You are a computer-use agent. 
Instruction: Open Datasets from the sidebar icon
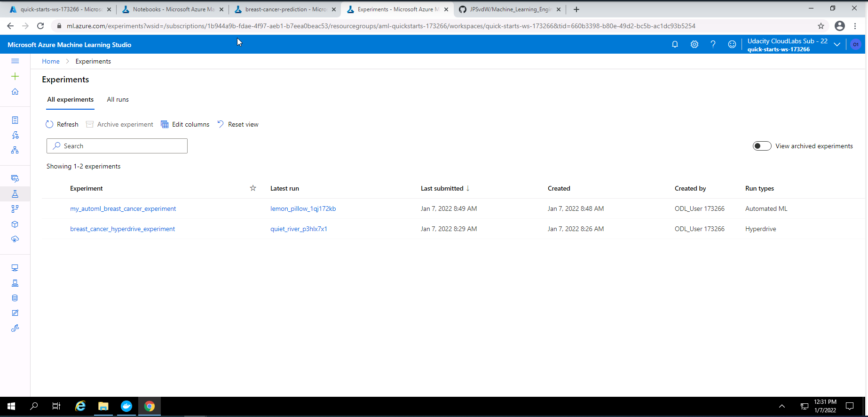(15, 179)
